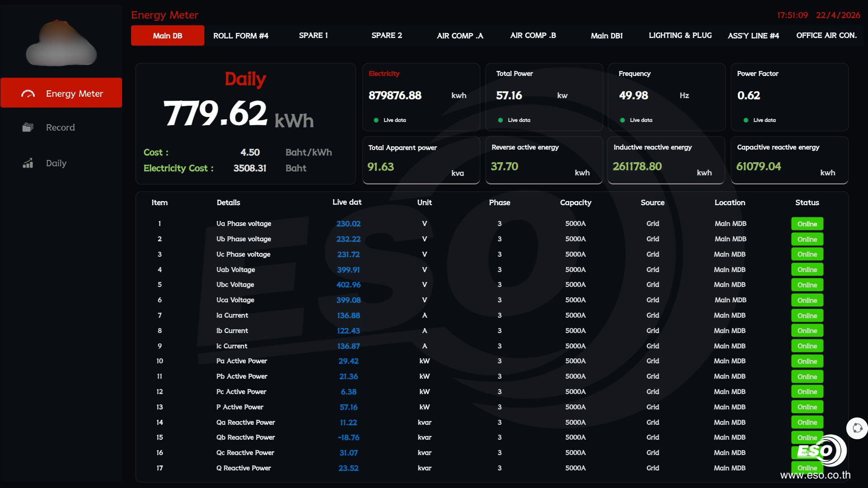Select the LIGHTING & PLUG tab
868x488 pixels.
(x=680, y=36)
